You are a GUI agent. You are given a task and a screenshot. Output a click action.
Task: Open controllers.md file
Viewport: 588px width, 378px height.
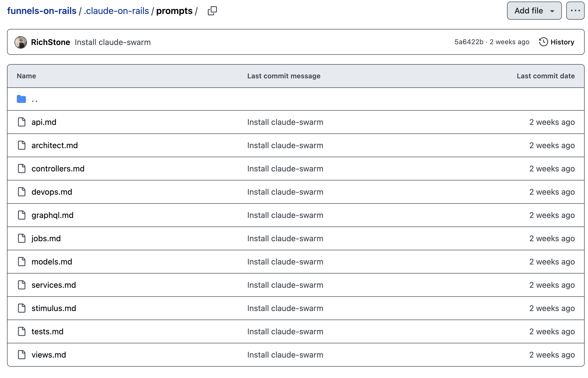tap(58, 169)
